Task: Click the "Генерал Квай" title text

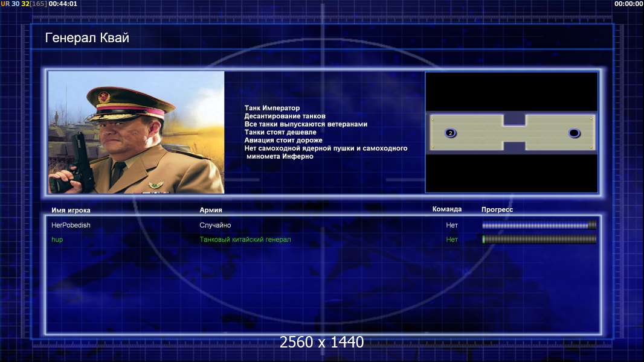Action: coord(87,38)
